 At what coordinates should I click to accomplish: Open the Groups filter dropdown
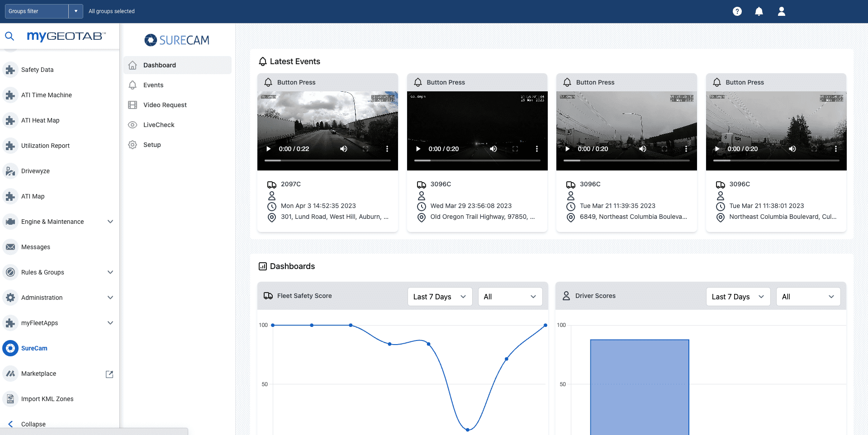point(76,11)
